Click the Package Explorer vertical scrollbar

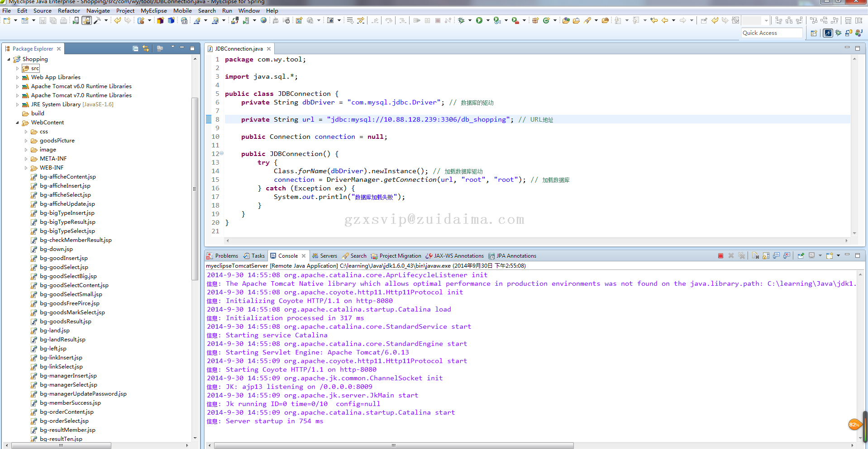(195, 190)
